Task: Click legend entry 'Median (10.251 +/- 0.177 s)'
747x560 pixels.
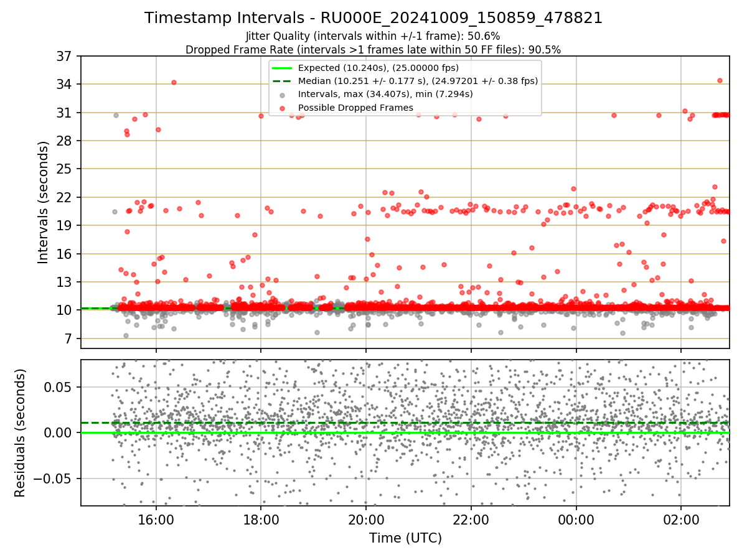Action: [x=418, y=81]
